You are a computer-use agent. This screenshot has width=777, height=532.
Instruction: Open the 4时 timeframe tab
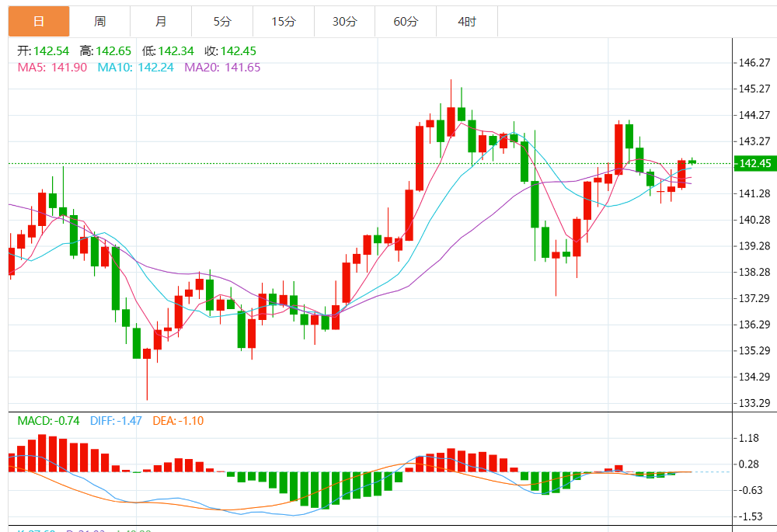(x=467, y=21)
